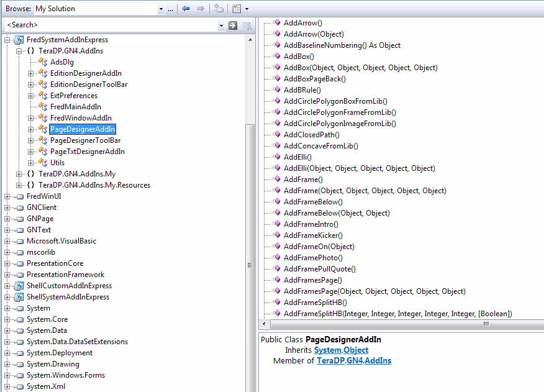Select the PageTxtDesignerAddIn class
The image size is (544, 392).
point(88,152)
